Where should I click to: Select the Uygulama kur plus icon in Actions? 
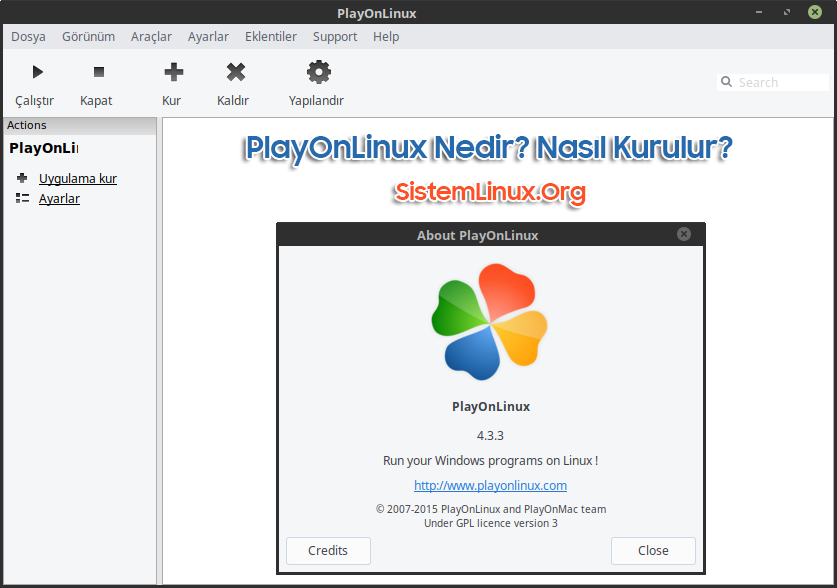(21, 178)
